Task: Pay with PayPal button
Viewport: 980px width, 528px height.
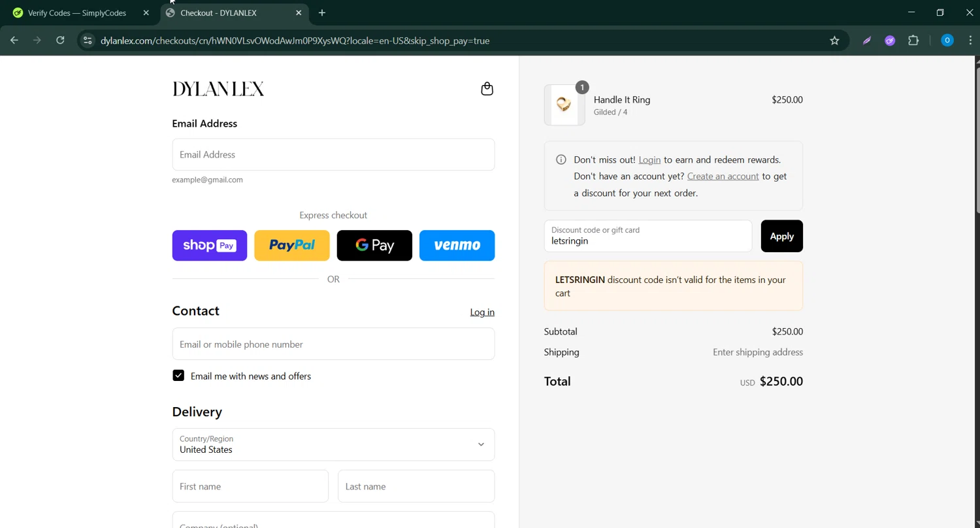Action: coord(292,246)
